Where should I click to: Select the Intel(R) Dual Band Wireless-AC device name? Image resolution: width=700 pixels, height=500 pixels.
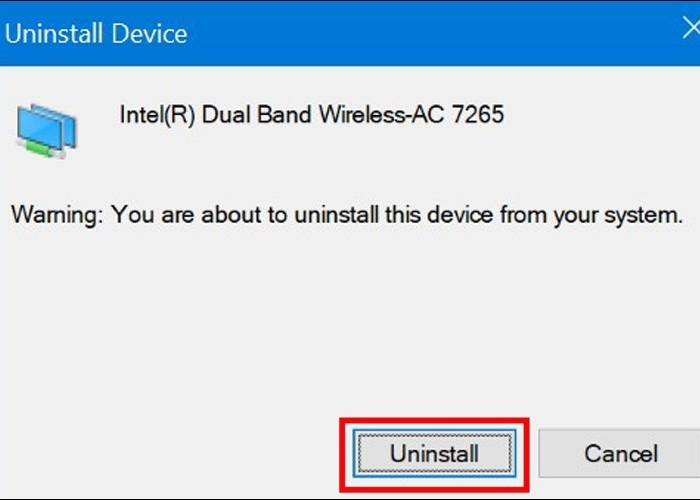coord(311,115)
